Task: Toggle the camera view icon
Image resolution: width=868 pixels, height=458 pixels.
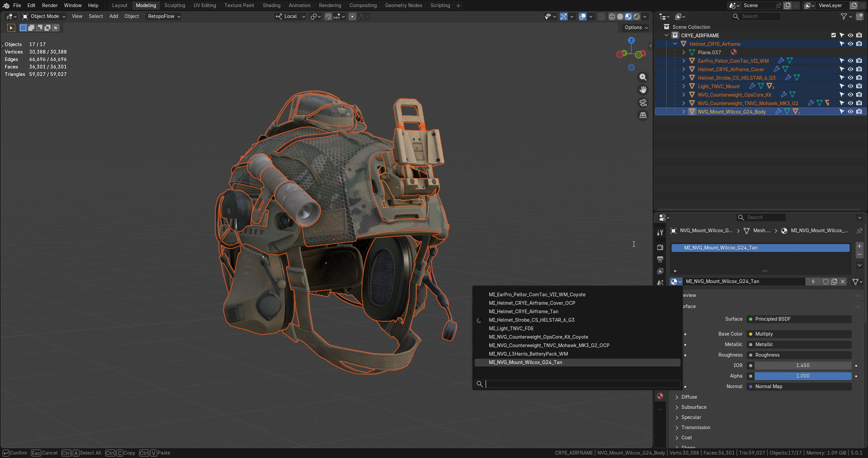Action: tap(643, 103)
